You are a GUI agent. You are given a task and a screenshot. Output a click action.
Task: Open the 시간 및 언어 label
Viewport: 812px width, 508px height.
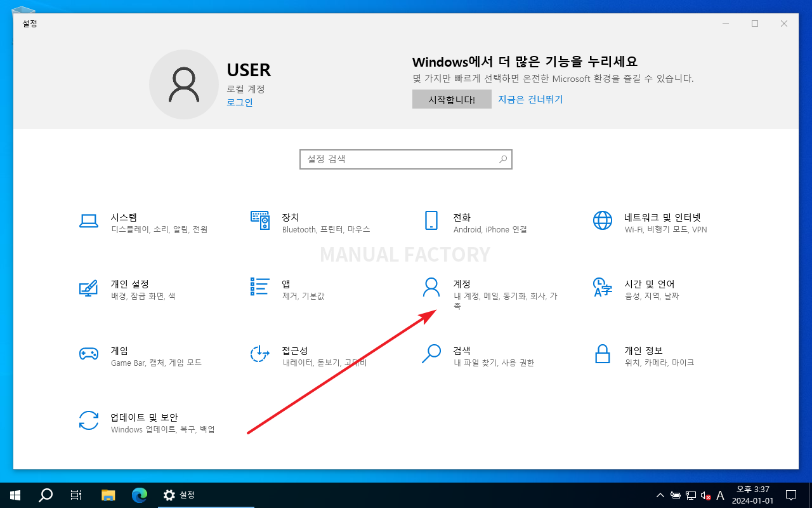[650, 284]
